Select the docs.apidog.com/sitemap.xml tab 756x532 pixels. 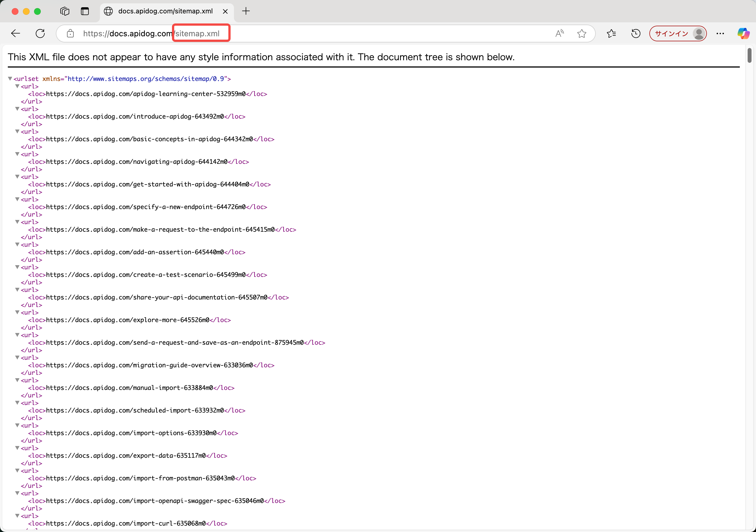click(x=167, y=11)
